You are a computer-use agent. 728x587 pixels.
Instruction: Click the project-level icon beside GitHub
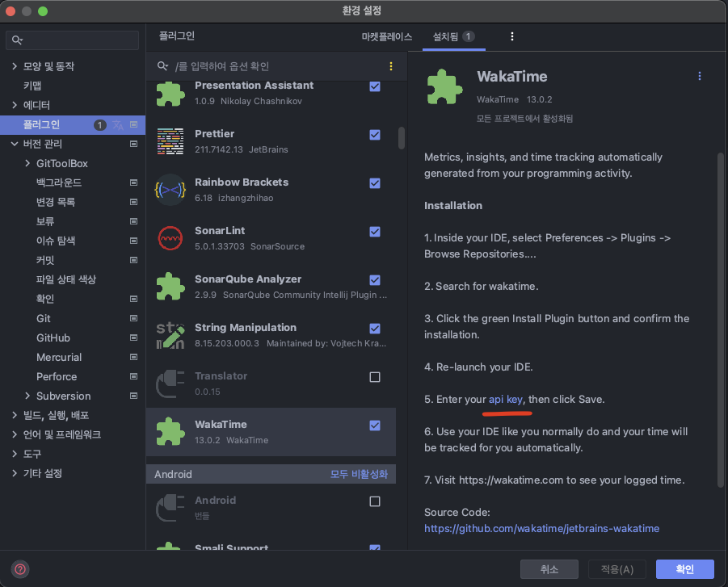(x=133, y=338)
